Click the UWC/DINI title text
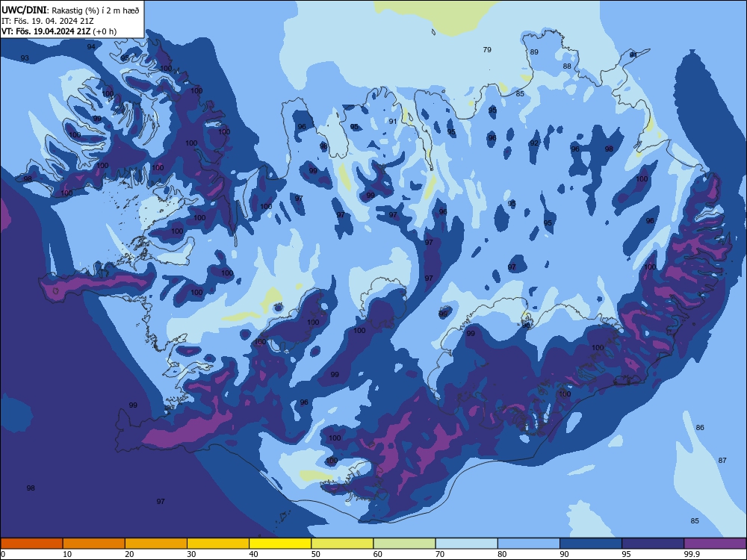Image resolution: width=747 pixels, height=560 pixels. [24, 10]
